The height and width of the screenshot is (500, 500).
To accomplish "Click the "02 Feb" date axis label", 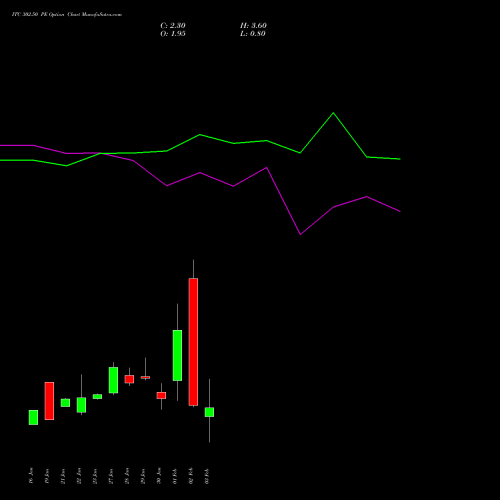I will [x=191, y=476].
